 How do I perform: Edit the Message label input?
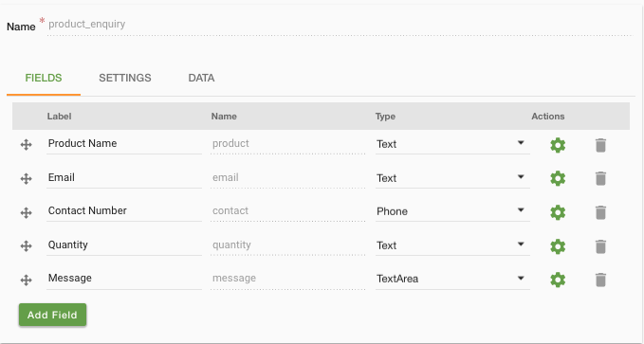(x=124, y=279)
